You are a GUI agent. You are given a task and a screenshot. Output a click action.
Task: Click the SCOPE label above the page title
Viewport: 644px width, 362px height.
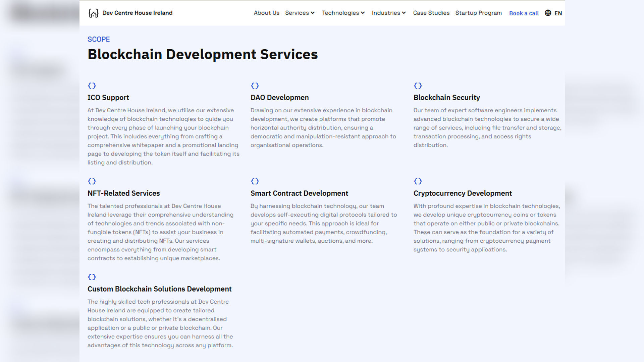[x=99, y=39]
